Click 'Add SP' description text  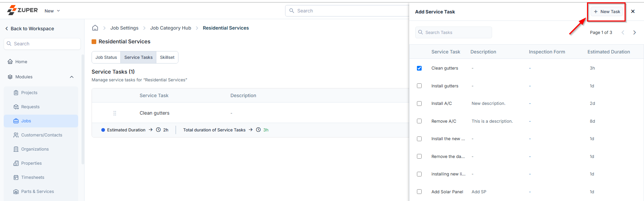(479, 192)
